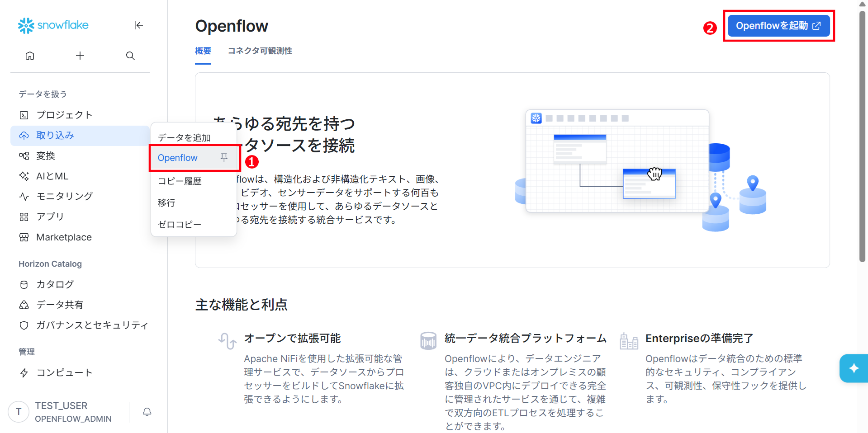Click the Enterpriseの準備完了 building icon
Screen dimensions: 868x433
[629, 341]
